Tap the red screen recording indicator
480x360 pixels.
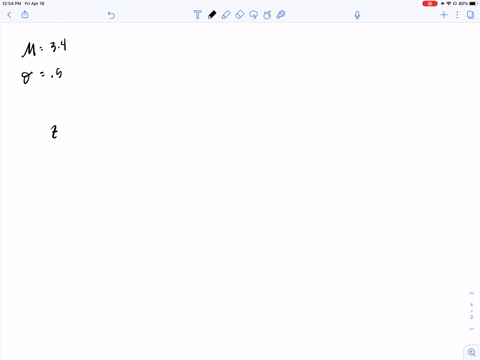pos(430,4)
